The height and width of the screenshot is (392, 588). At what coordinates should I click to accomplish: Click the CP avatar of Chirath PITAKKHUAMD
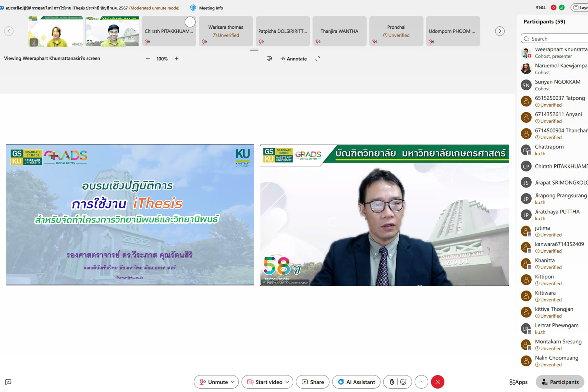(x=526, y=167)
